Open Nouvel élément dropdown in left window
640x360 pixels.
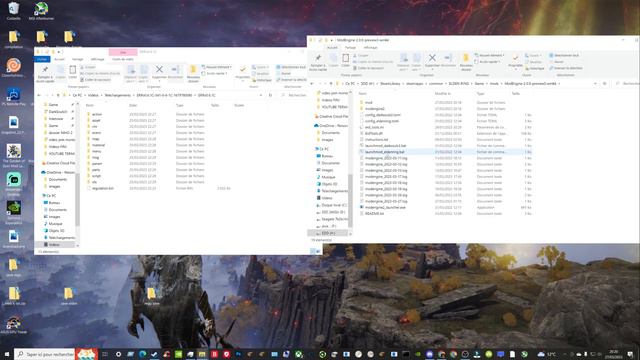pyautogui.click(x=216, y=67)
